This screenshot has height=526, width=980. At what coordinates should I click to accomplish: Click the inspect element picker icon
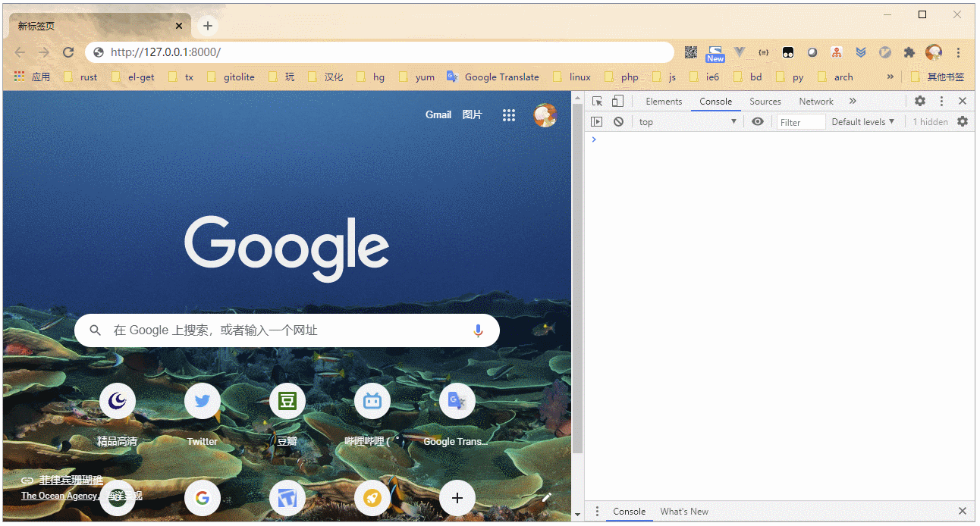click(x=598, y=102)
